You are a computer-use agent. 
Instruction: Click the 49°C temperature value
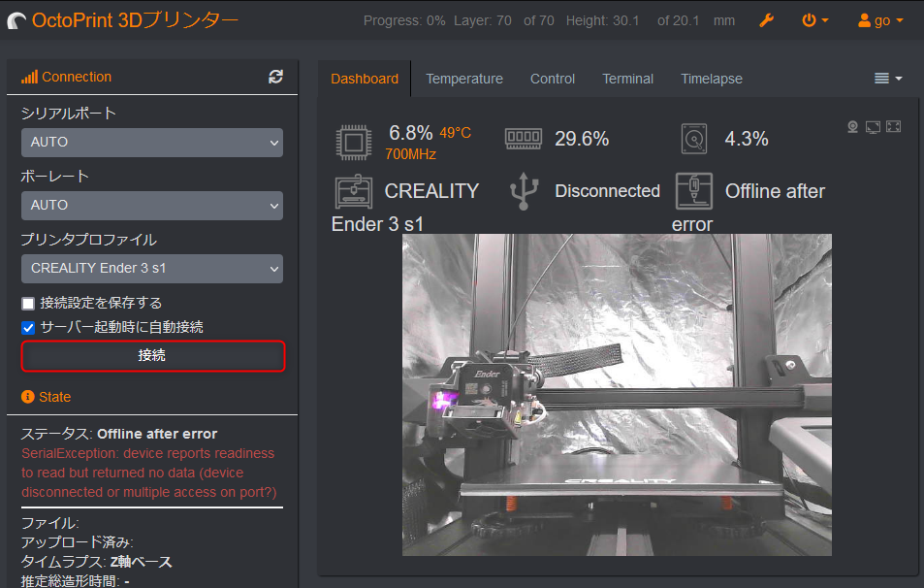[x=455, y=133]
